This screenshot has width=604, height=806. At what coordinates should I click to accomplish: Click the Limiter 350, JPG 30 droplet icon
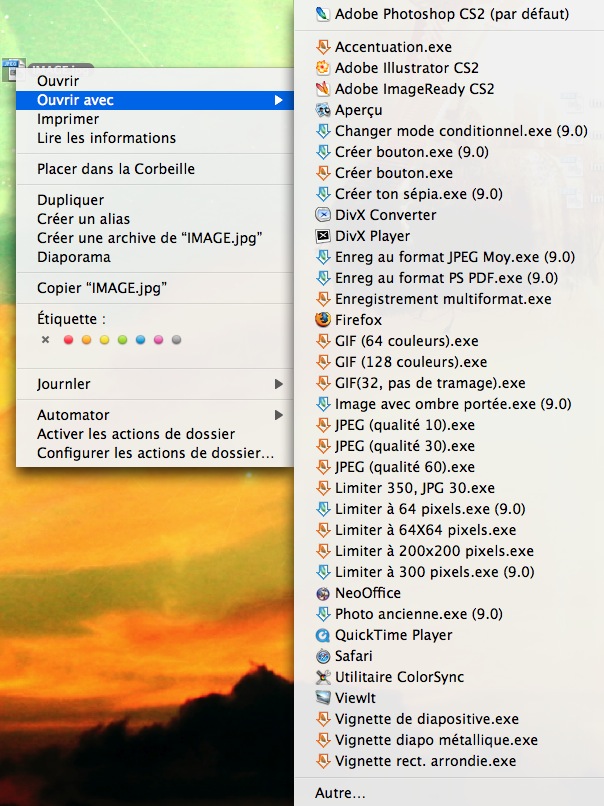(322, 488)
